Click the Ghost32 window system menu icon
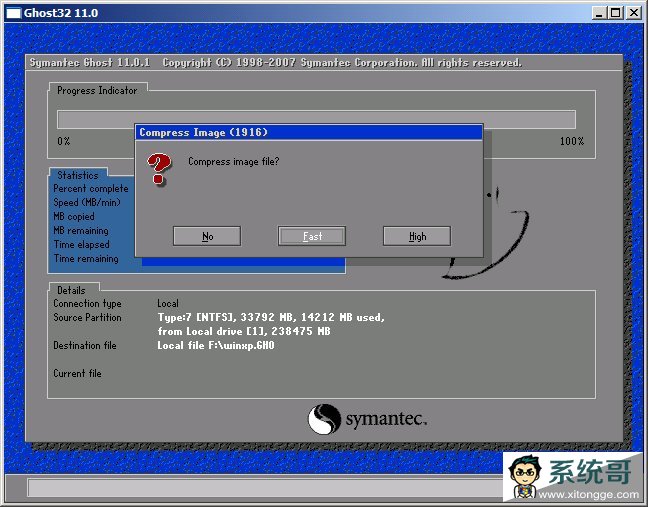The width and height of the screenshot is (648, 507). pos(14,13)
